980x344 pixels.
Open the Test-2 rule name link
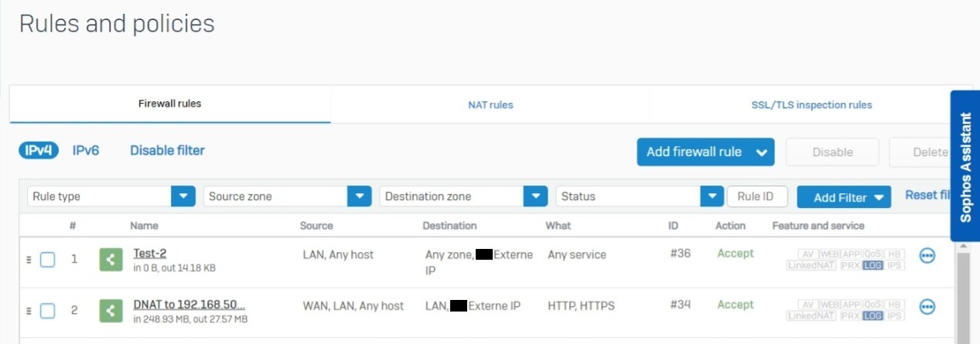(150, 254)
